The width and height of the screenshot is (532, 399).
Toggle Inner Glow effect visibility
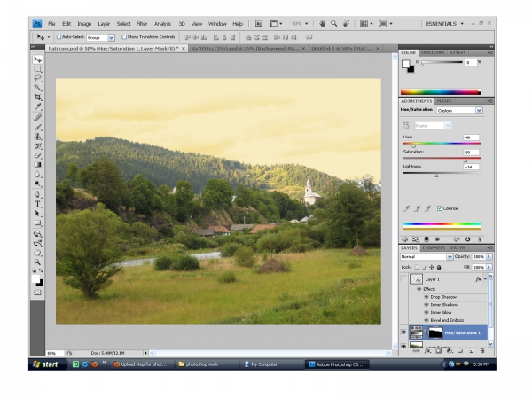[x=426, y=313]
